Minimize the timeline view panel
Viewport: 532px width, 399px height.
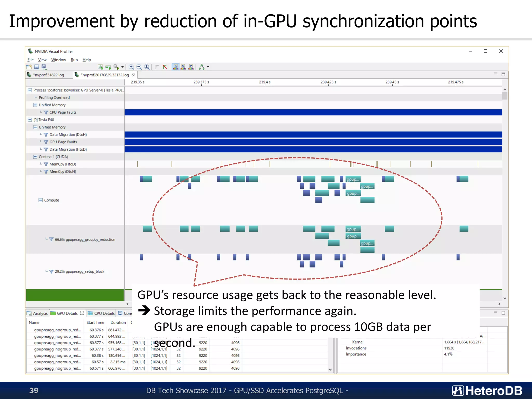pos(495,74)
